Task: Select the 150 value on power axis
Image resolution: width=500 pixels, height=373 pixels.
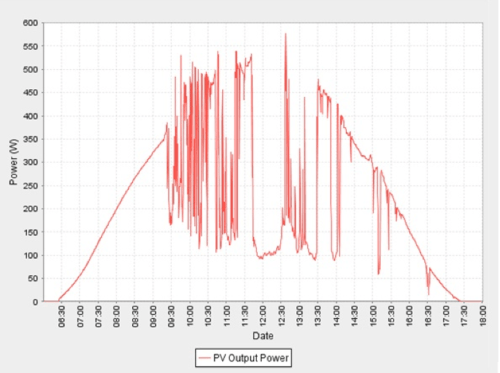Action: (31, 232)
